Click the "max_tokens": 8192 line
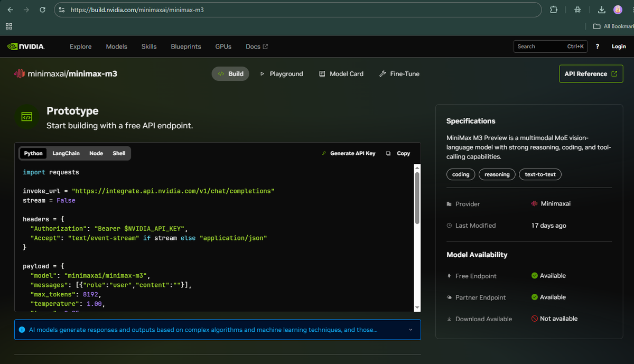Viewport: 634px width, 364px height. tap(66, 295)
